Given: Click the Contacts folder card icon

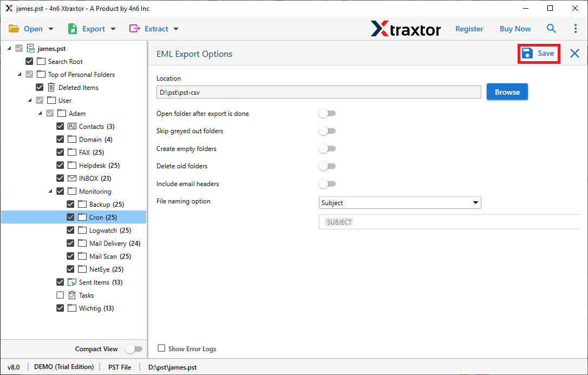Looking at the screenshot, I should (x=72, y=127).
